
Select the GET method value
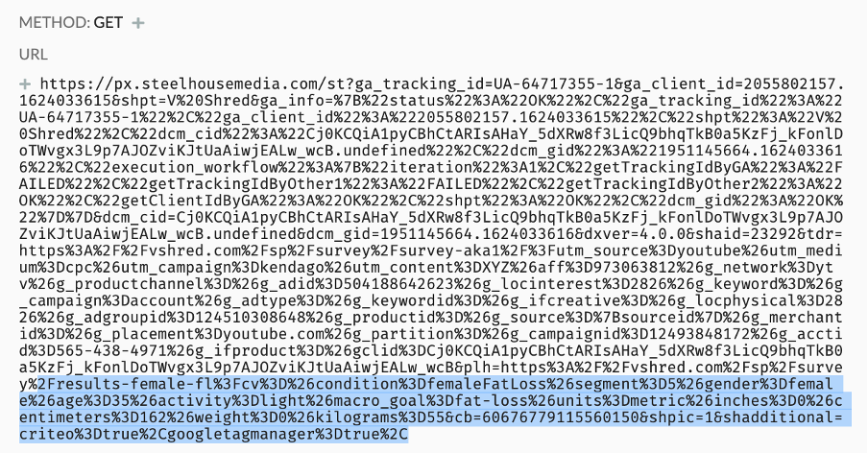108,23
